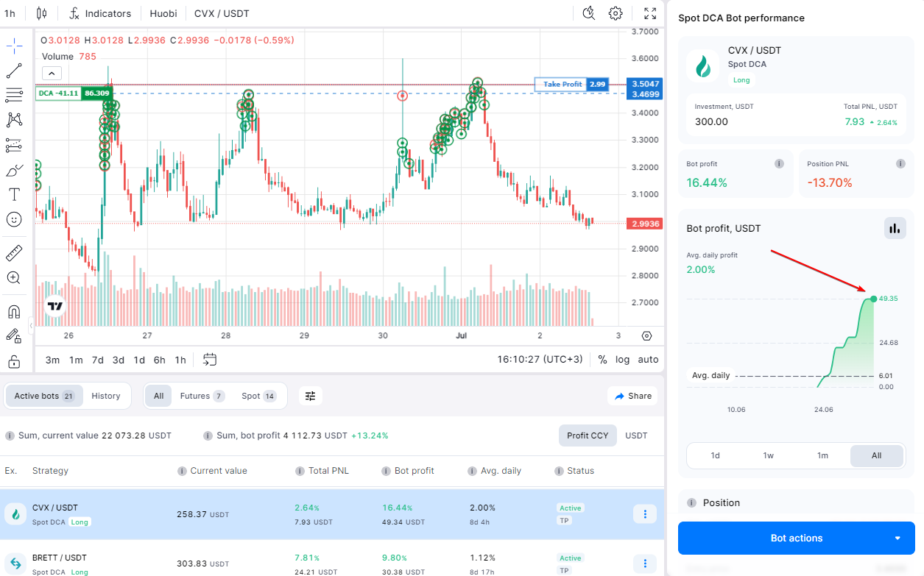Image resolution: width=924 pixels, height=576 pixels.
Task: Switch profit currency to USDT
Action: pos(636,435)
